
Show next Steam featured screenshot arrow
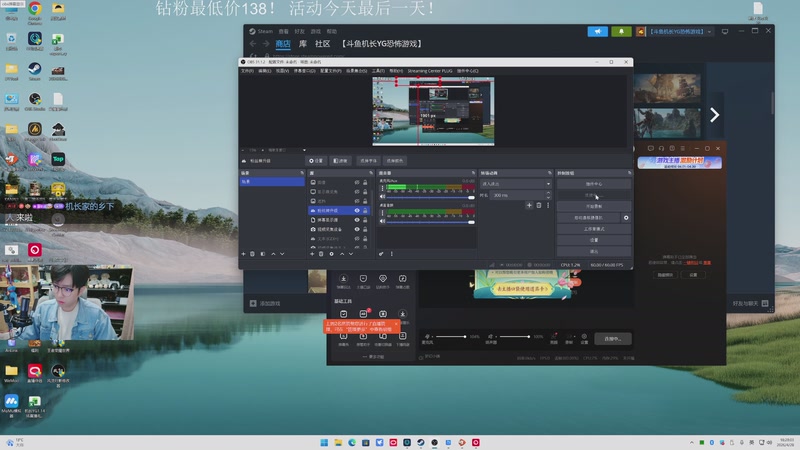pyautogui.click(x=714, y=115)
